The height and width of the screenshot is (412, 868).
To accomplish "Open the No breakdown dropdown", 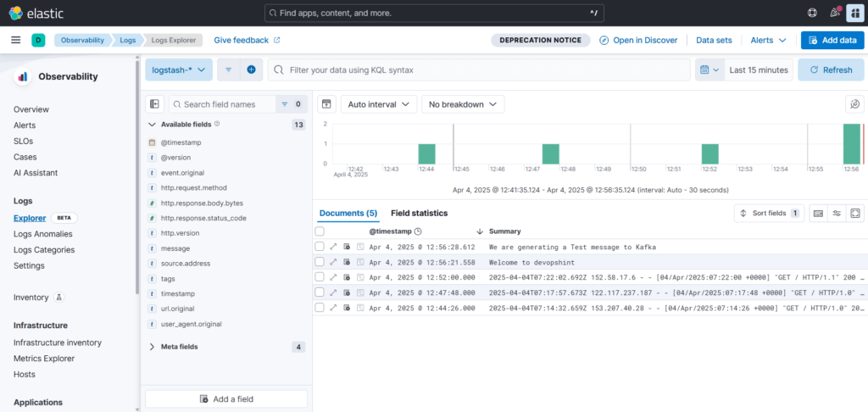I will tap(463, 104).
